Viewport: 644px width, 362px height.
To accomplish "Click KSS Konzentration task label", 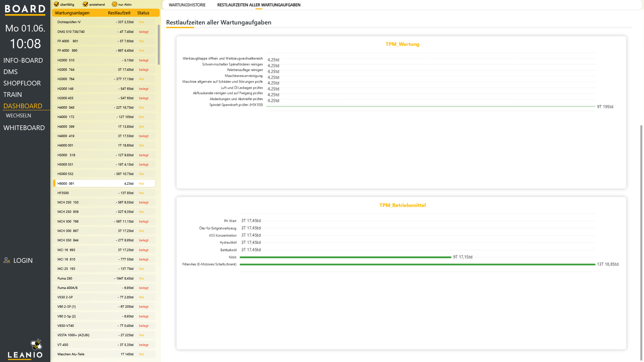I will point(223,236).
